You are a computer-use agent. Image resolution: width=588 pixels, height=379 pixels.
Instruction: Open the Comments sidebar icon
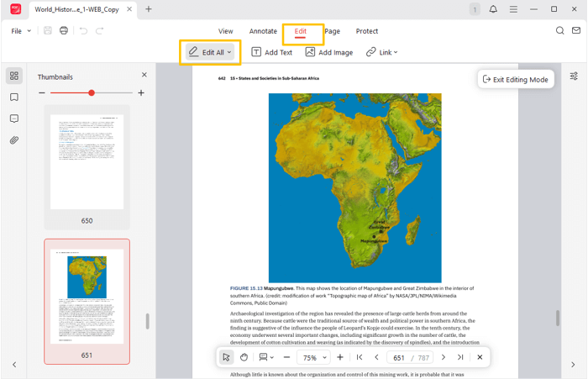tap(14, 119)
